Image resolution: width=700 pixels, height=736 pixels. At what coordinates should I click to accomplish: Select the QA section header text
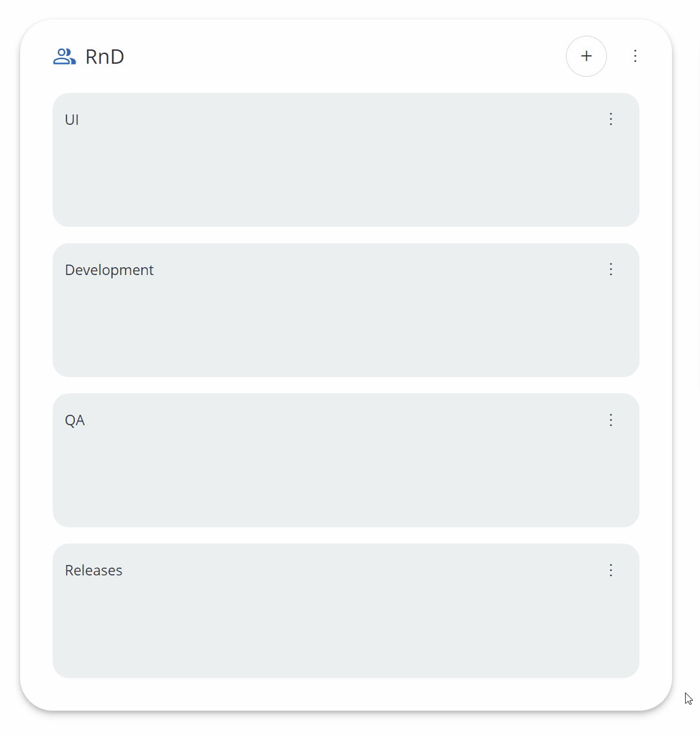75,420
